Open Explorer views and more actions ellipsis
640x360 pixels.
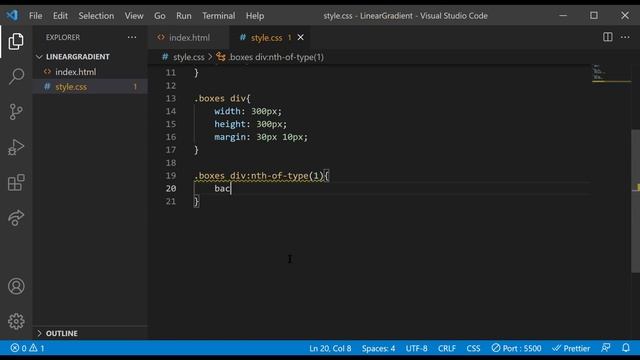click(x=132, y=37)
